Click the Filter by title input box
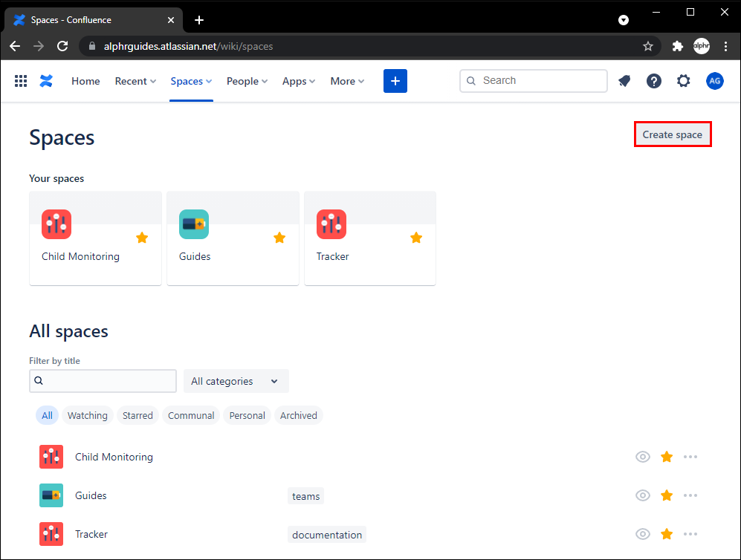This screenshot has width=741, height=560. click(x=103, y=381)
